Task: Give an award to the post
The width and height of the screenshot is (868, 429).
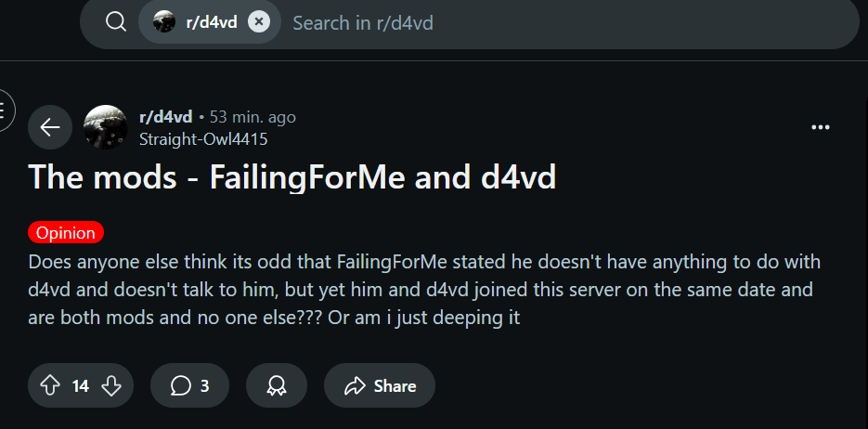Action: (276, 385)
